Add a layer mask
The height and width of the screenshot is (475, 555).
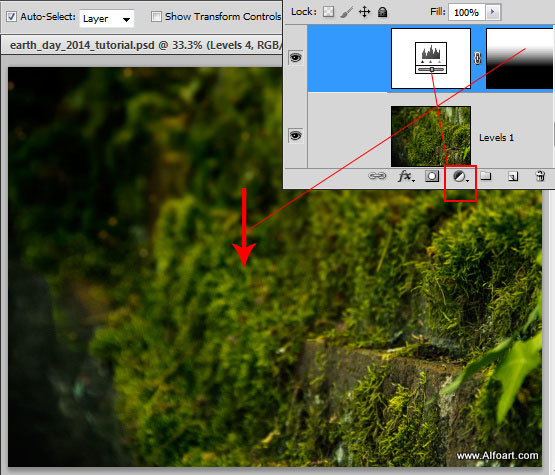point(432,176)
